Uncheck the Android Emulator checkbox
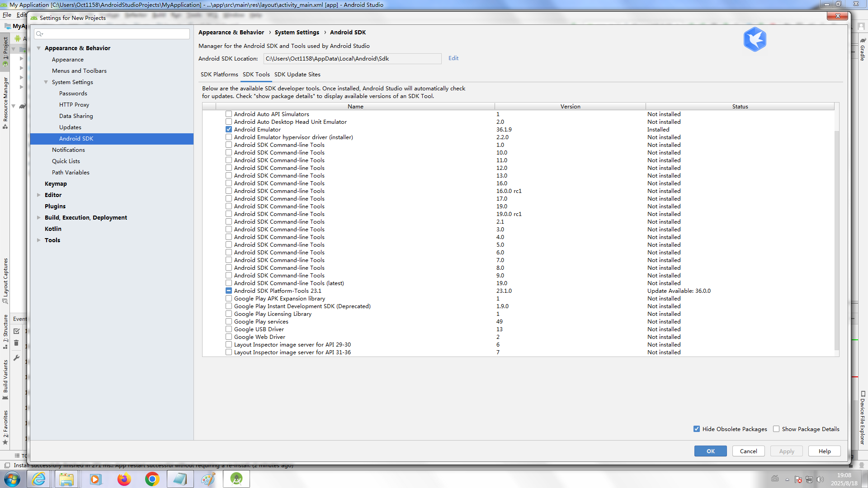The width and height of the screenshot is (868, 488). 229,129
